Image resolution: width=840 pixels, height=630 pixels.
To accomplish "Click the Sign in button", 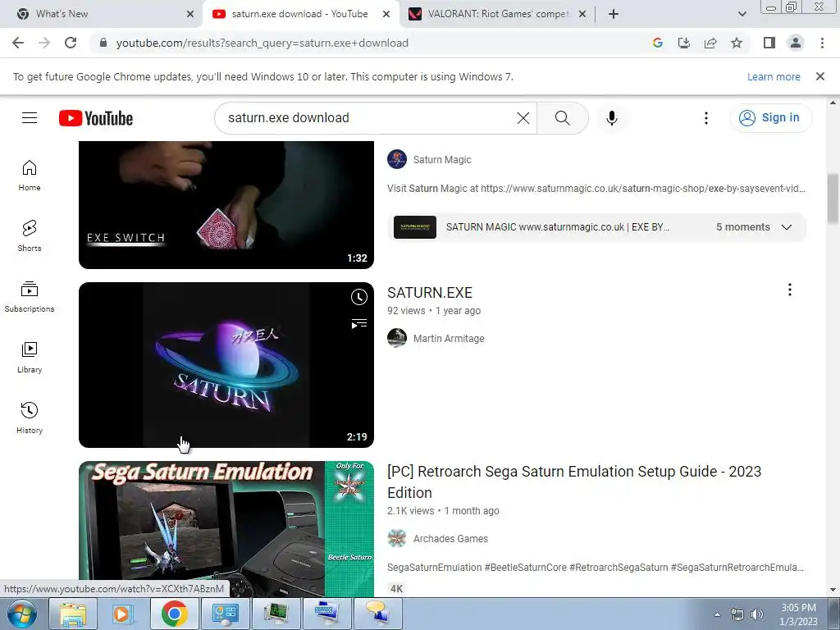I will 770,118.
